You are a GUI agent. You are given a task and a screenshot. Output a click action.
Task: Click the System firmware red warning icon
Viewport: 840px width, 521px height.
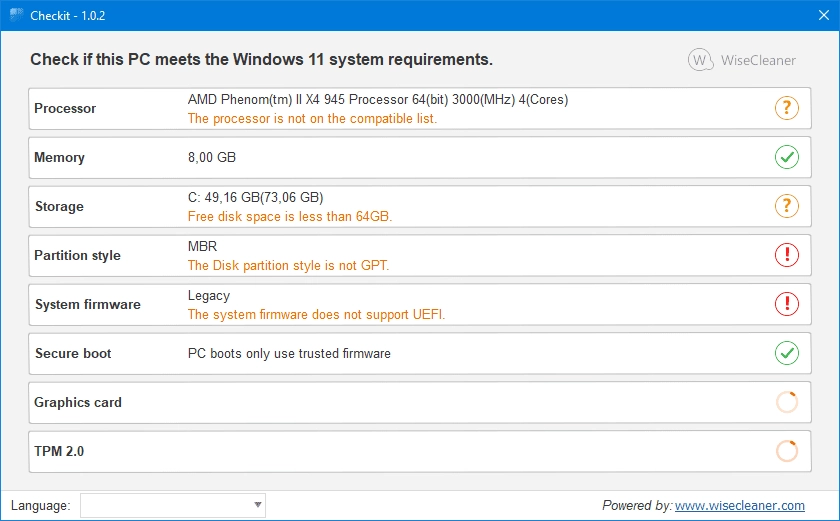786,304
